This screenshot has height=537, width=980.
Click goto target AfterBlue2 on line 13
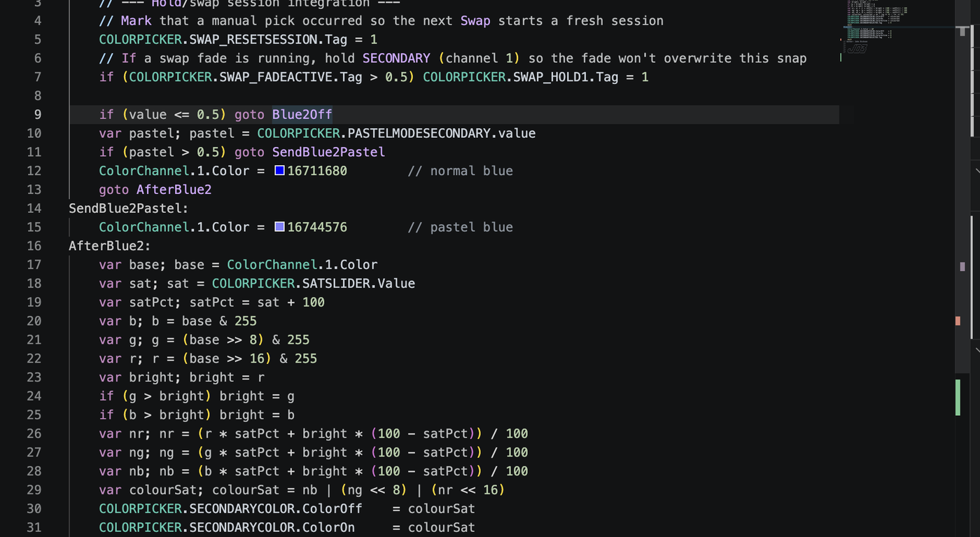point(174,190)
